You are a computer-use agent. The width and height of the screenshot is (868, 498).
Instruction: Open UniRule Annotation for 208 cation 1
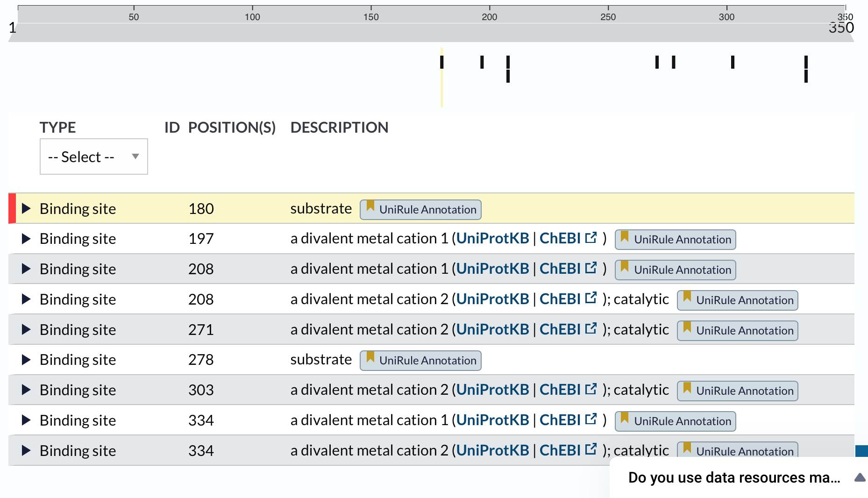tap(676, 270)
